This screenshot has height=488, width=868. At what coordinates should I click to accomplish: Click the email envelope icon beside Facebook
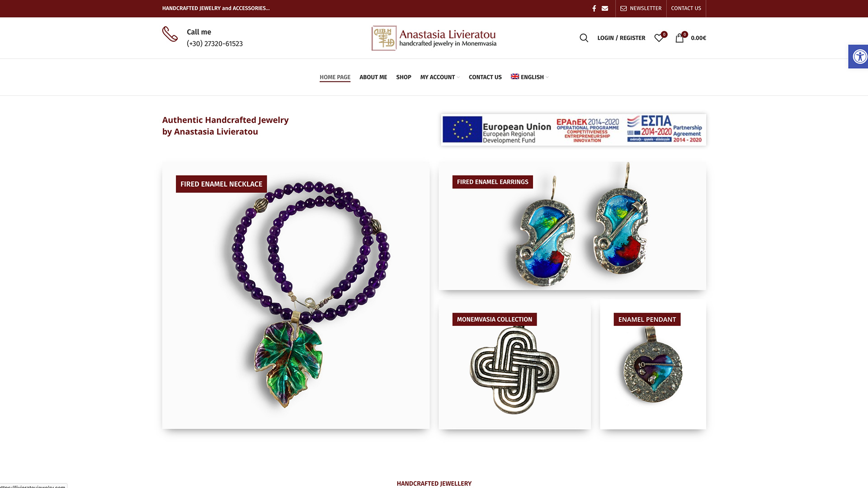coord(605,8)
